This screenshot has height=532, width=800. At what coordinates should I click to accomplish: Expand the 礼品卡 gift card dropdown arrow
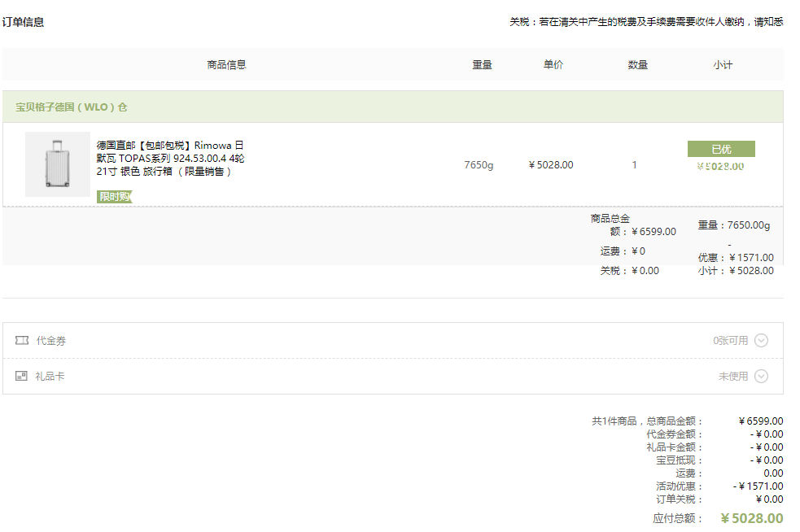pyautogui.click(x=761, y=377)
